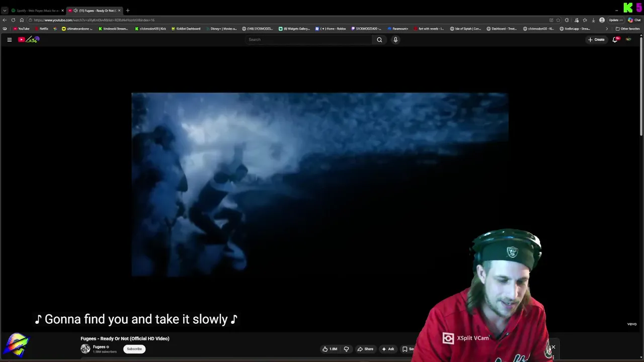Subscribe to the Fugees channel

click(x=134, y=349)
